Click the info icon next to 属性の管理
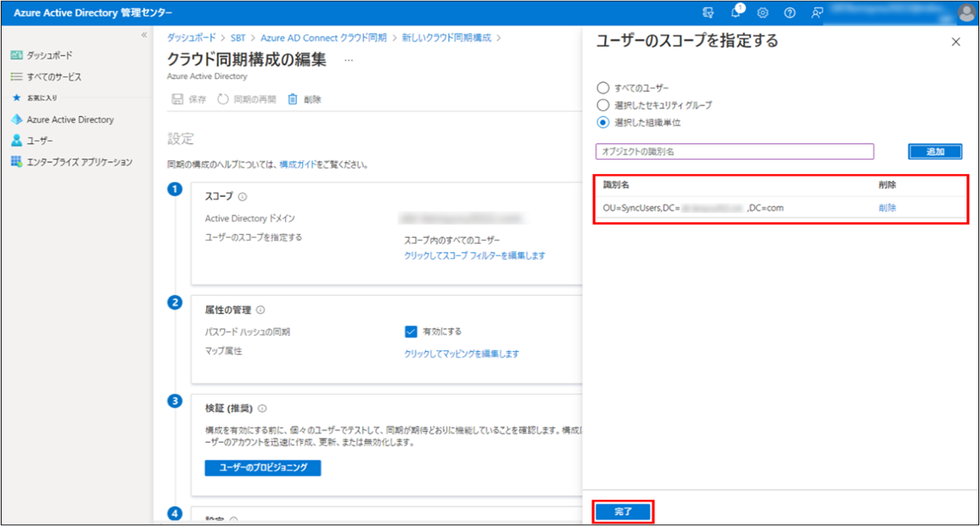This screenshot has height=526, width=980. pos(260,310)
